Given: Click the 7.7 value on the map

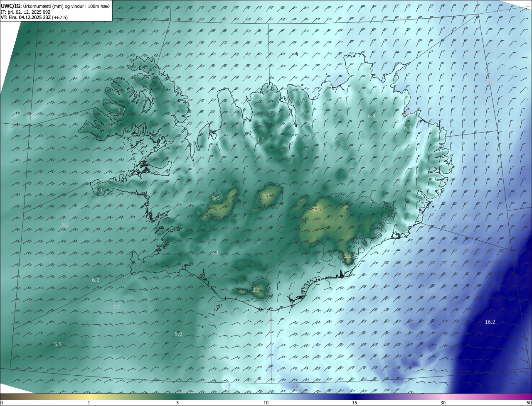Looking at the screenshot, I should pos(116,307).
